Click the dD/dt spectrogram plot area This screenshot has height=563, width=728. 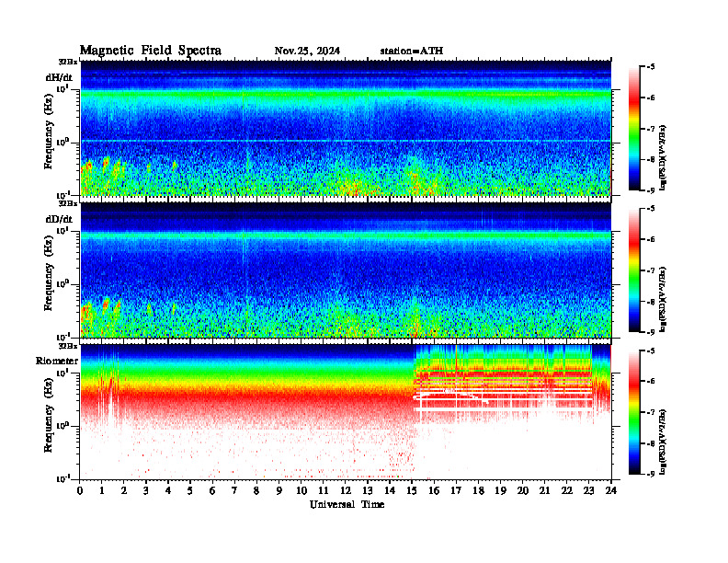coord(346,270)
